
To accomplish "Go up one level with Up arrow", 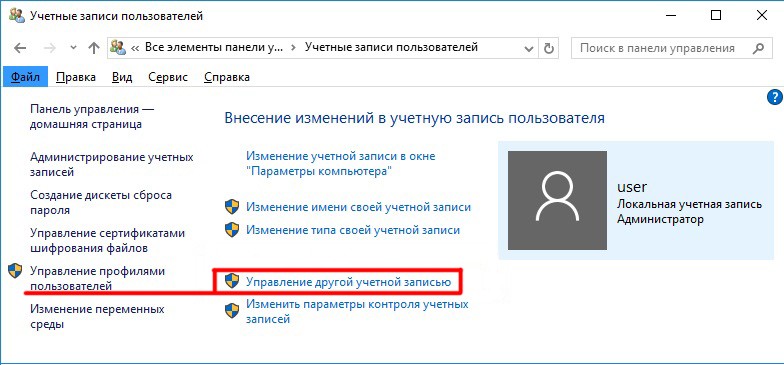I will (94, 48).
